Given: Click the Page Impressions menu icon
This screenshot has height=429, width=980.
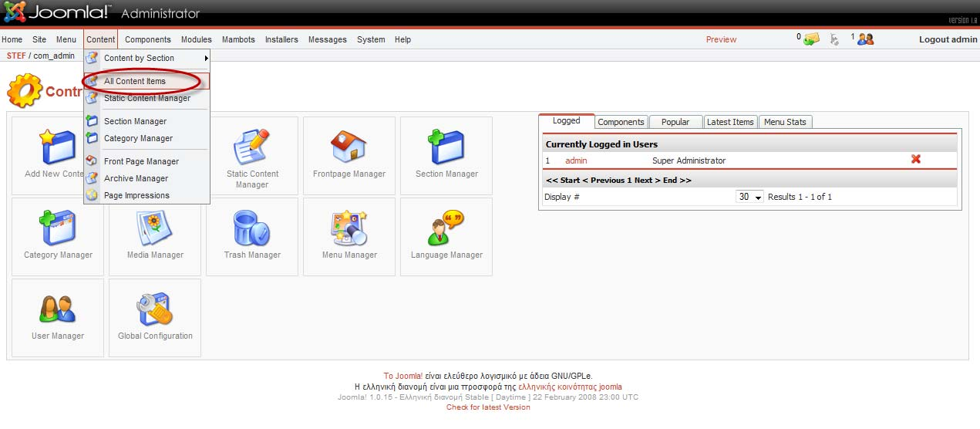Looking at the screenshot, I should (92, 195).
